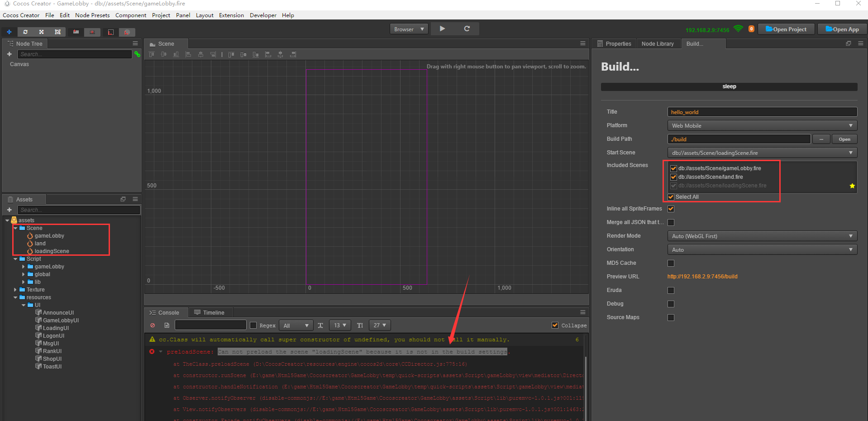Switch to the Node Library tab
This screenshot has width=868, height=421.
(658, 43)
